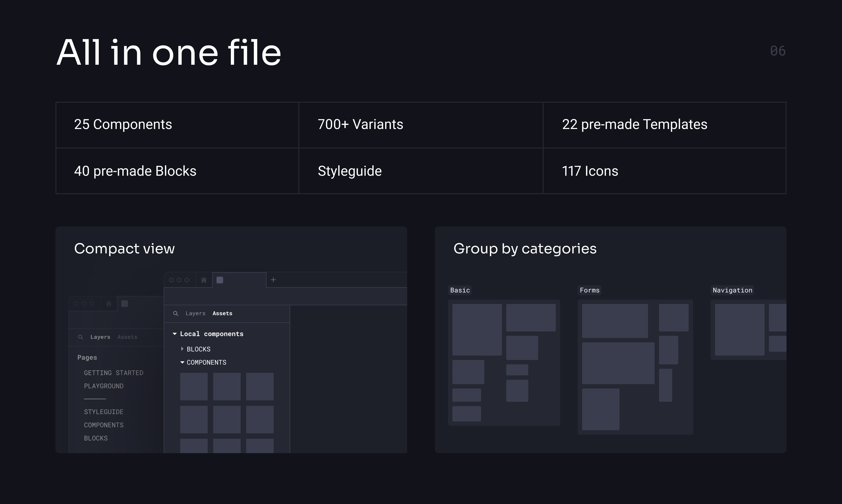Click the Compact view heading
The width and height of the screenshot is (842, 504).
coord(124,249)
